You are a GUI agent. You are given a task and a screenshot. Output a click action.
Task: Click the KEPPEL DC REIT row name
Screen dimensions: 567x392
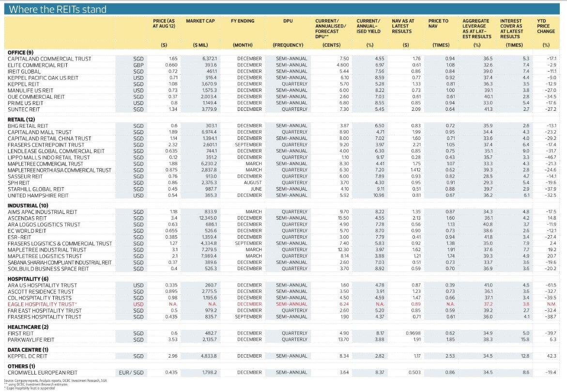coord(28,356)
